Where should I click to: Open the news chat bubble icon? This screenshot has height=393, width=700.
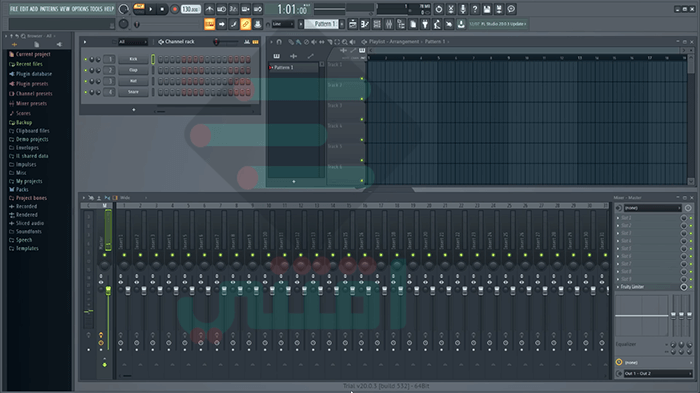511,9
